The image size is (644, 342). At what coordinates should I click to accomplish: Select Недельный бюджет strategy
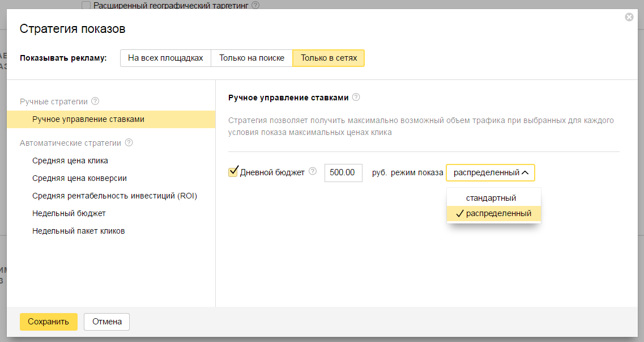pyautogui.click(x=69, y=213)
